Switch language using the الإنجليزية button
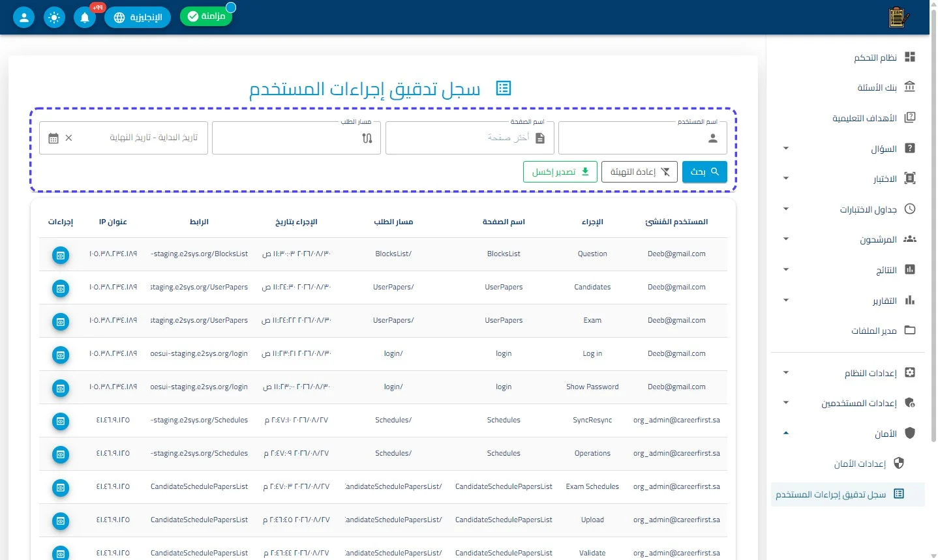The width and height of the screenshot is (938, 560). tap(138, 18)
